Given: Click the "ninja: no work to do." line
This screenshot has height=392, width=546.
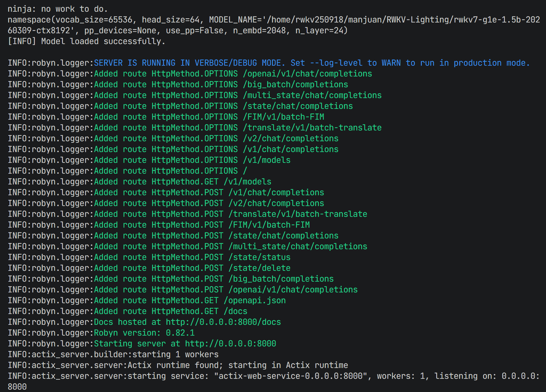Looking at the screenshot, I should pyautogui.click(x=58, y=9).
